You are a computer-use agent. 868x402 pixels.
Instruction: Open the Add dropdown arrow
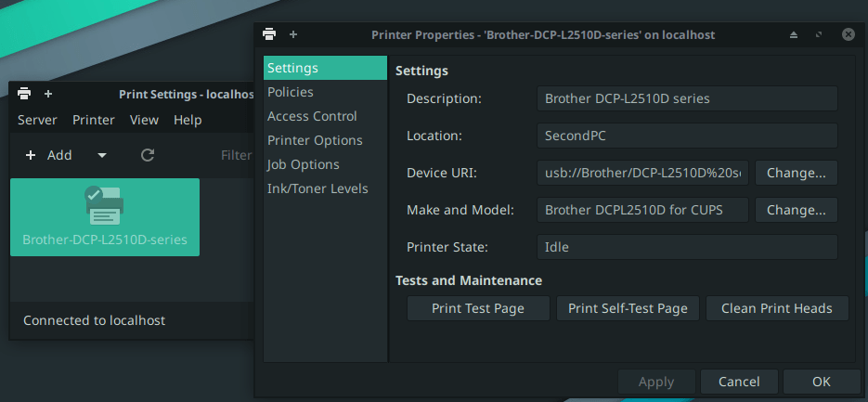102,156
